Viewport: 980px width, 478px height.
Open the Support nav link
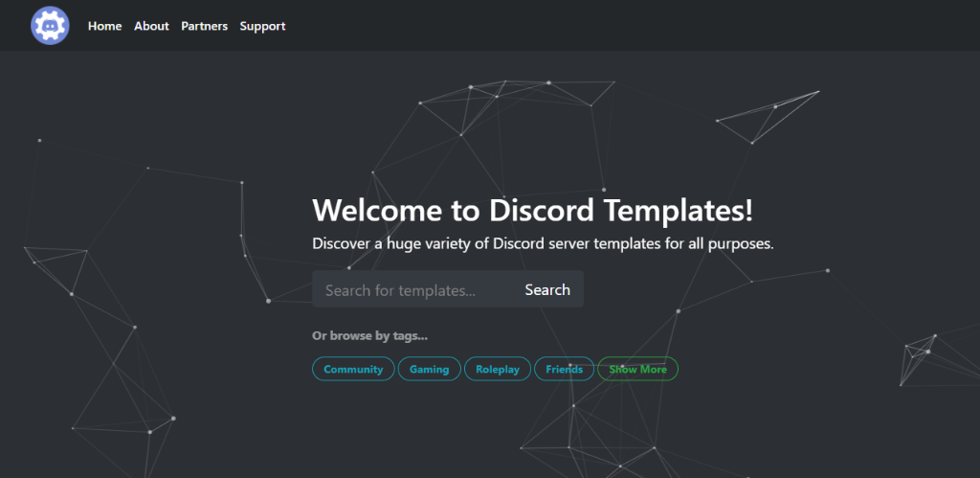262,26
